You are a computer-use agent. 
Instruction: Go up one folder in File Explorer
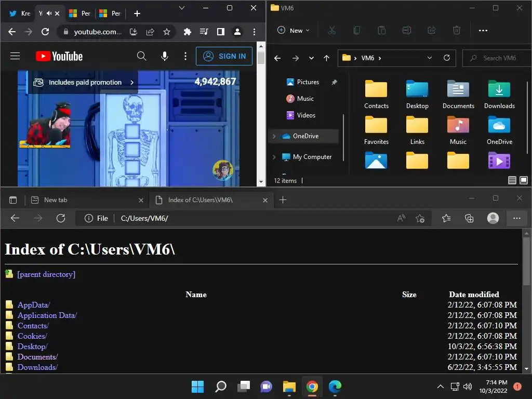(326, 58)
